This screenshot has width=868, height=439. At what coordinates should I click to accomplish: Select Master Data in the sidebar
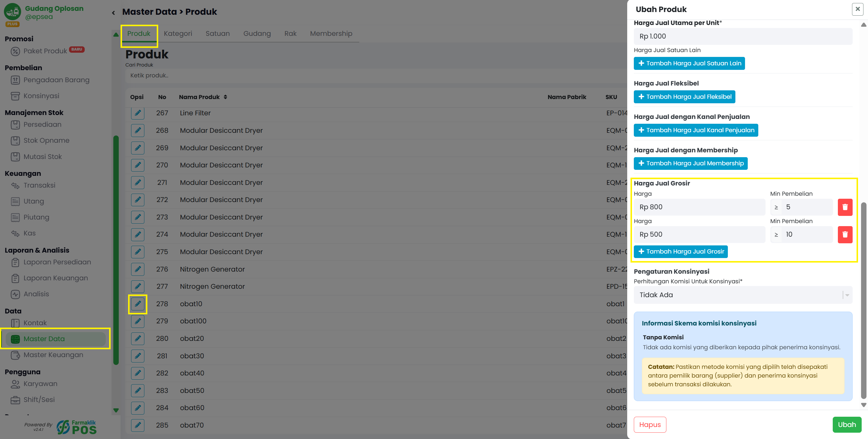(55, 339)
